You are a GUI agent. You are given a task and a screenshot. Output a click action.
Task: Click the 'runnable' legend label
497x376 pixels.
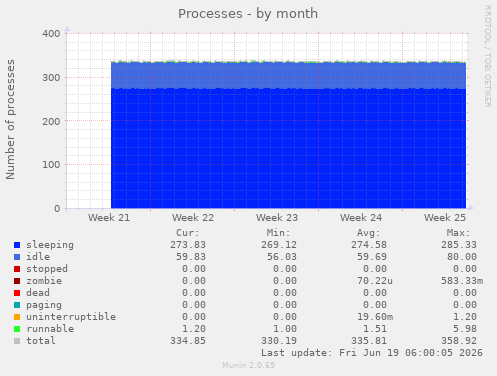tap(50, 329)
